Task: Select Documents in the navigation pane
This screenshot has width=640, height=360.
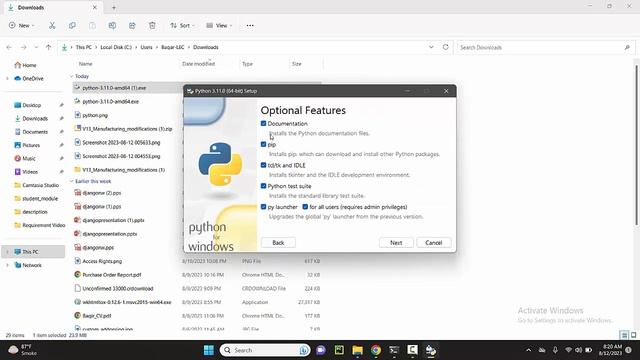Action: click(x=31, y=132)
